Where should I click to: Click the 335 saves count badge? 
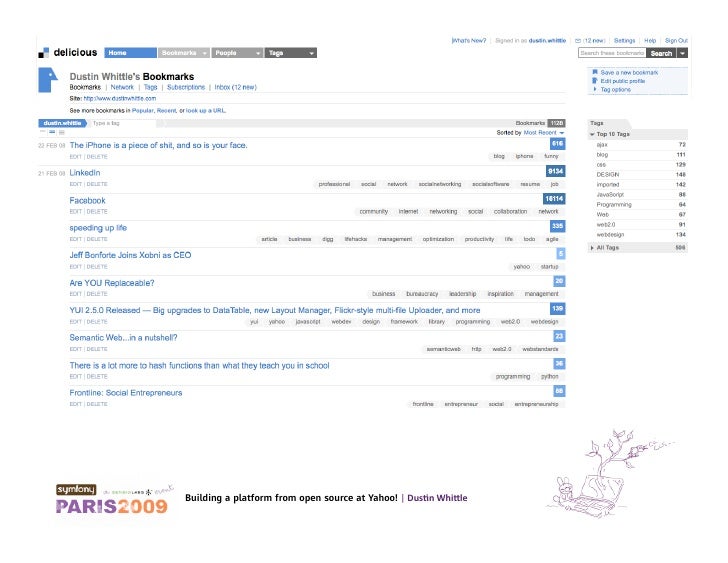pos(558,226)
